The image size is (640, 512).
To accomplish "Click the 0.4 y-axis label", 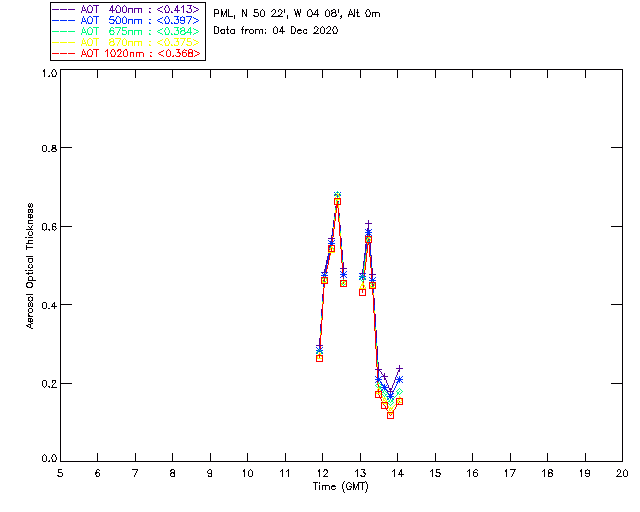I will [x=49, y=305].
